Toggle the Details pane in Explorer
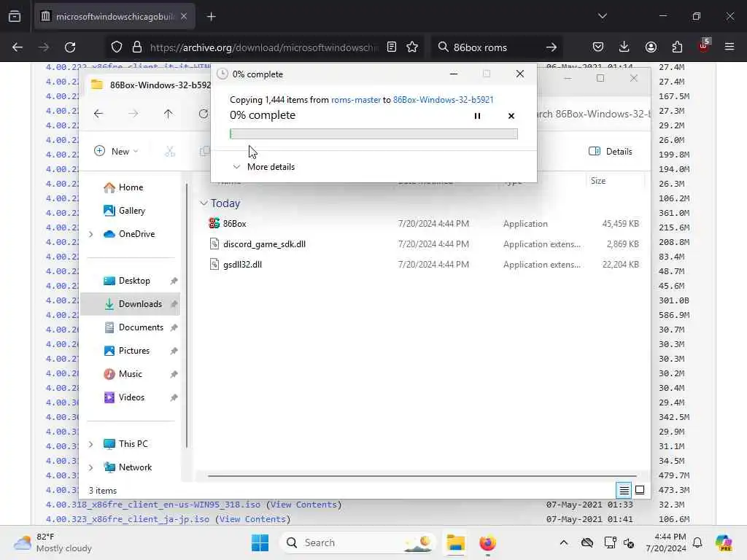Screen dimensions: 747x560 pos(611,152)
